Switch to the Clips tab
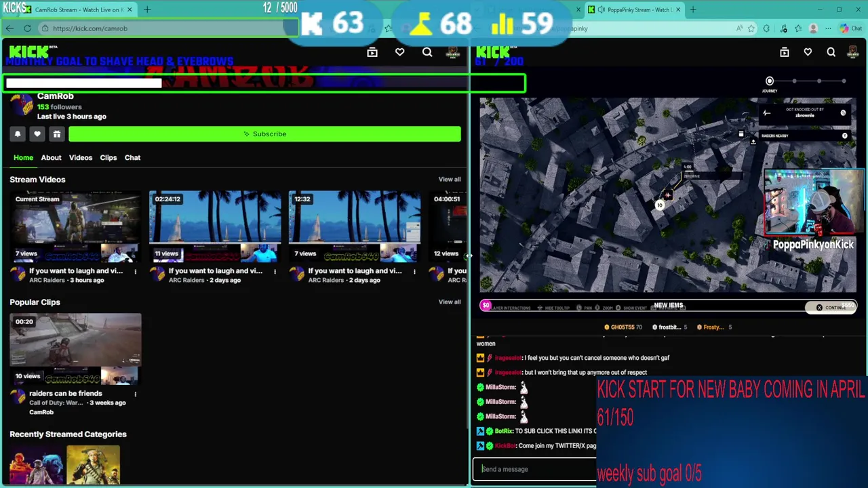Image resolution: width=868 pixels, height=488 pixels. click(108, 157)
